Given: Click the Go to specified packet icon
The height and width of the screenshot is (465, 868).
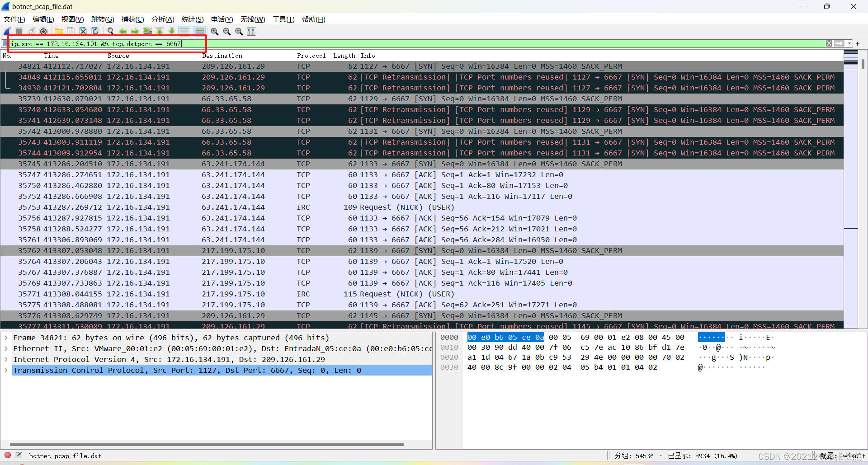Looking at the screenshot, I should (x=147, y=31).
